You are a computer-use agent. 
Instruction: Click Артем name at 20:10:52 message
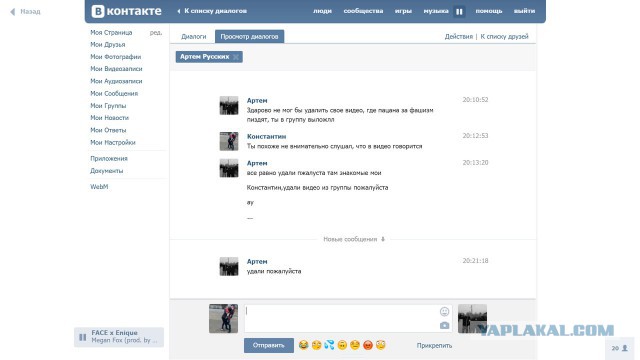click(x=257, y=100)
